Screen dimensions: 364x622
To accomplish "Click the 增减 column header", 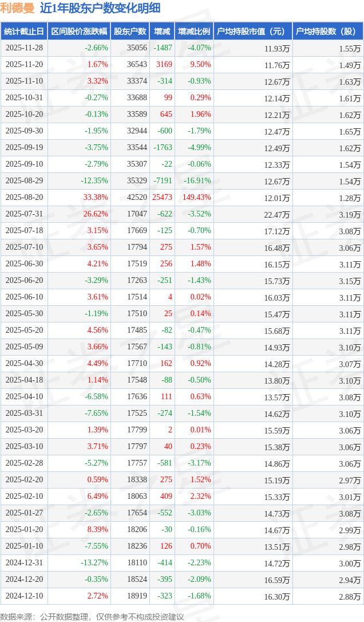I will 162,32.
